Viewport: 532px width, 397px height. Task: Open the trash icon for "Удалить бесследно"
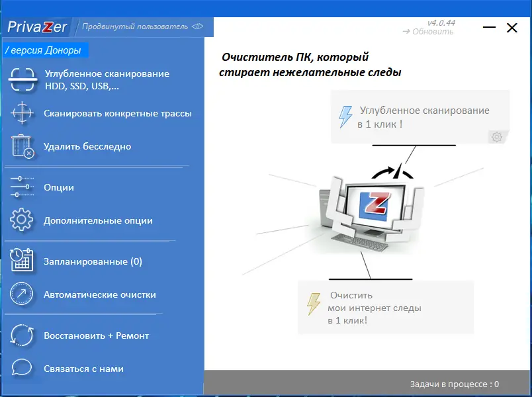[x=21, y=146]
